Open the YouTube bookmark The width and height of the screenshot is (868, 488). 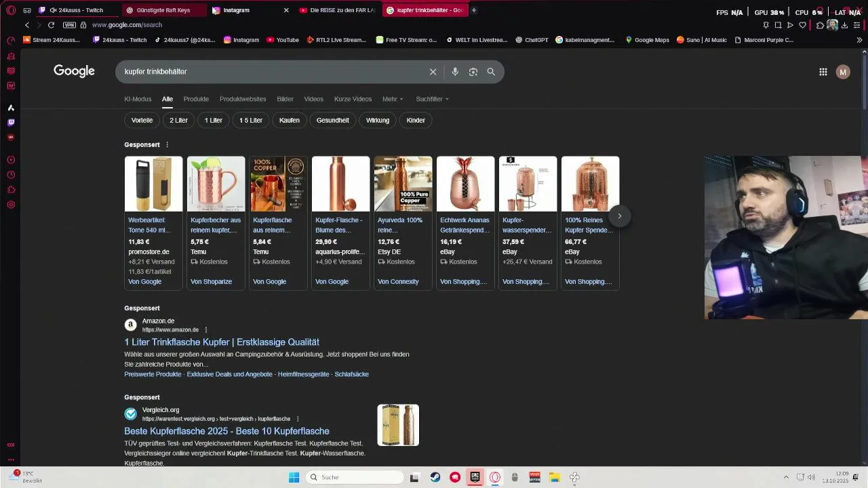[283, 40]
